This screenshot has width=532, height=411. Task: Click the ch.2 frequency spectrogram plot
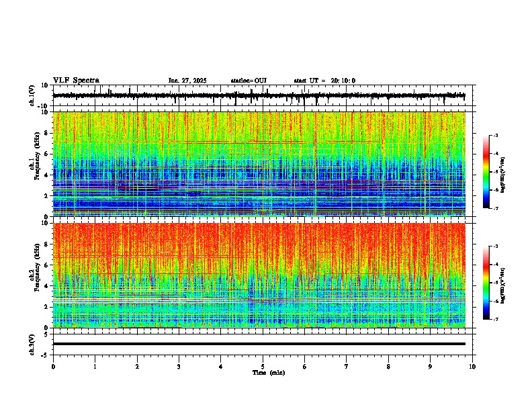[x=259, y=275]
